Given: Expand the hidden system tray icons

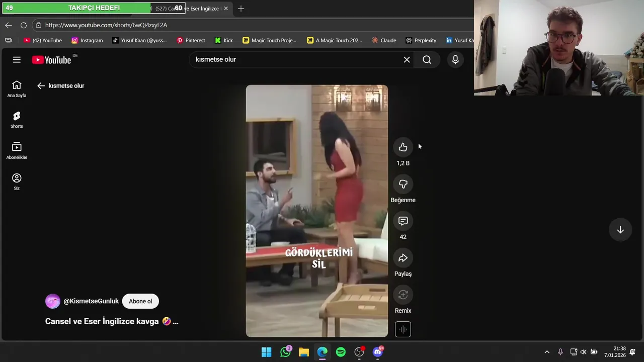Looking at the screenshot, I should pyautogui.click(x=547, y=352).
